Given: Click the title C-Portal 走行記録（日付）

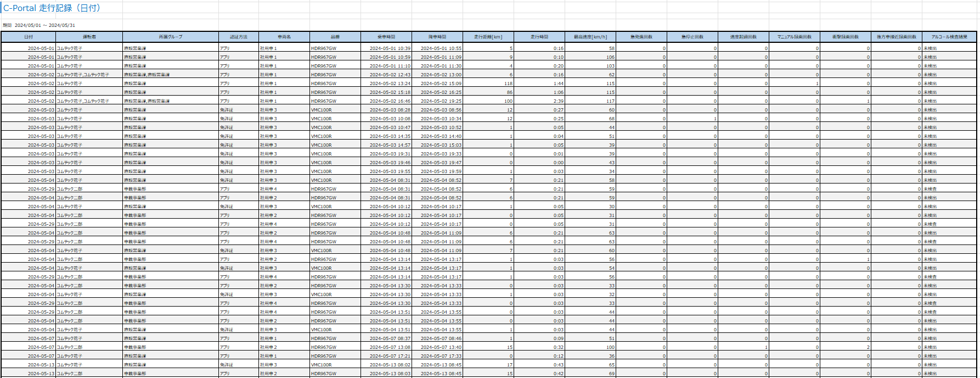Looking at the screenshot, I should pos(52,8).
